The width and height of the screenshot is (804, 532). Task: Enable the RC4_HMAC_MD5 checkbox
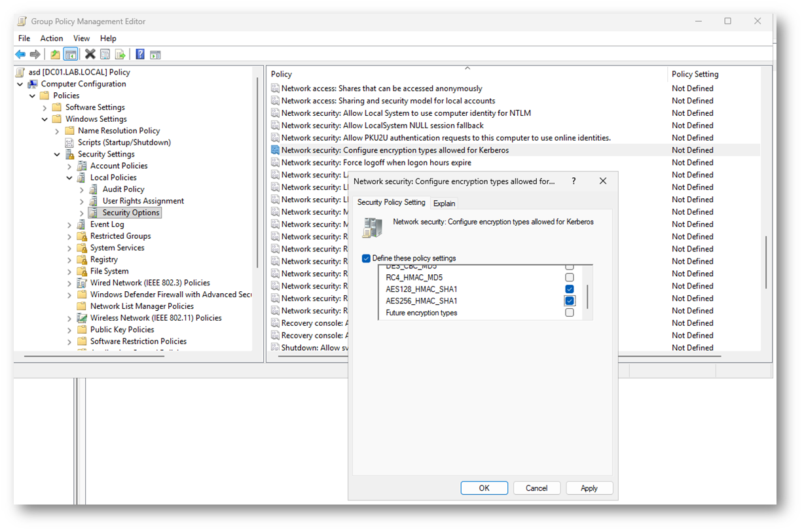(570, 277)
